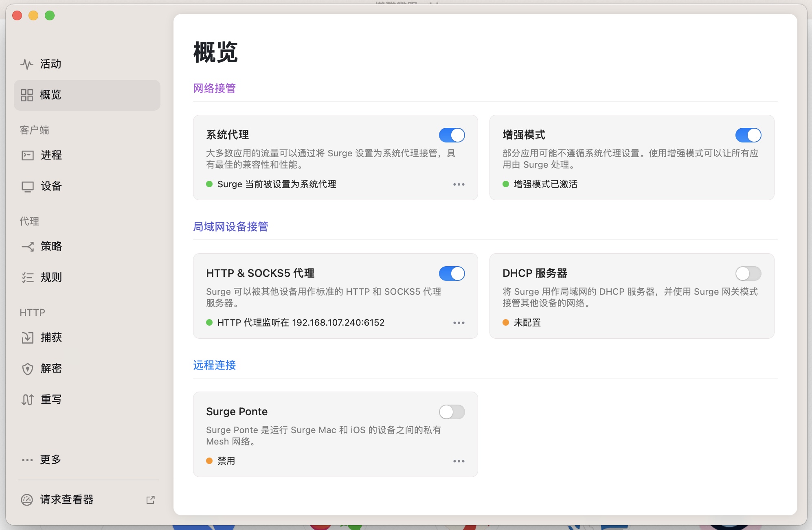Open the 活动 activity waveform icon
The height and width of the screenshot is (530, 812).
coord(27,64)
